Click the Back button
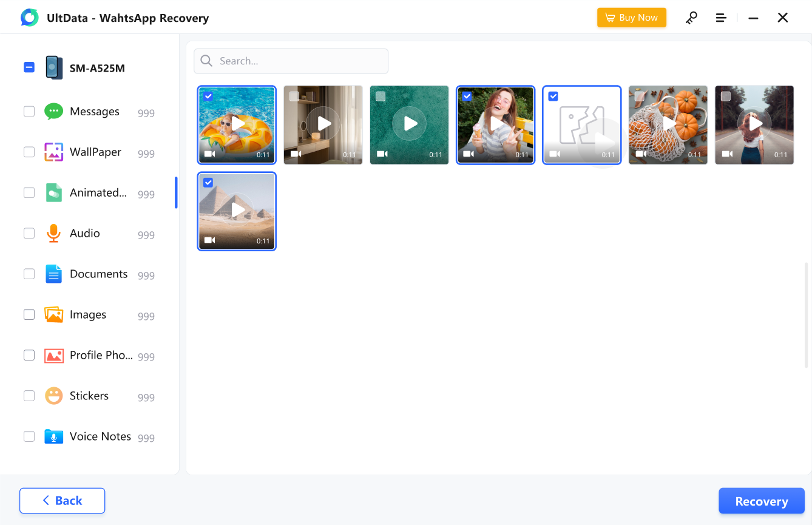Viewport: 812px width, 525px height. point(62,500)
